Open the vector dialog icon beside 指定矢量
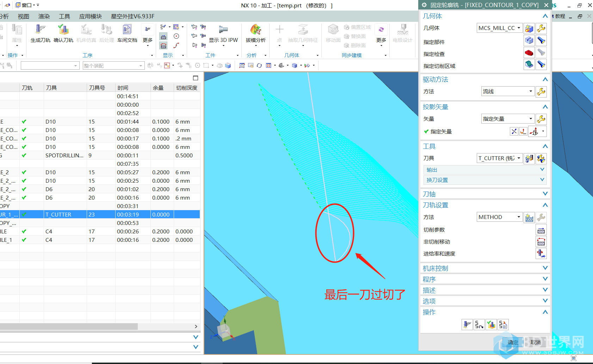Screen dimensions: 593x364 [523, 131]
